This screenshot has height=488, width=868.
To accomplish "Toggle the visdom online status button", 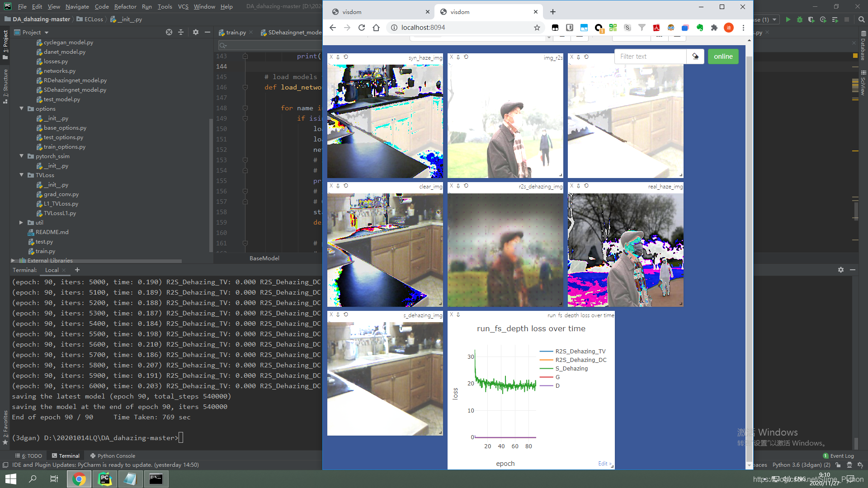I will pos(723,56).
